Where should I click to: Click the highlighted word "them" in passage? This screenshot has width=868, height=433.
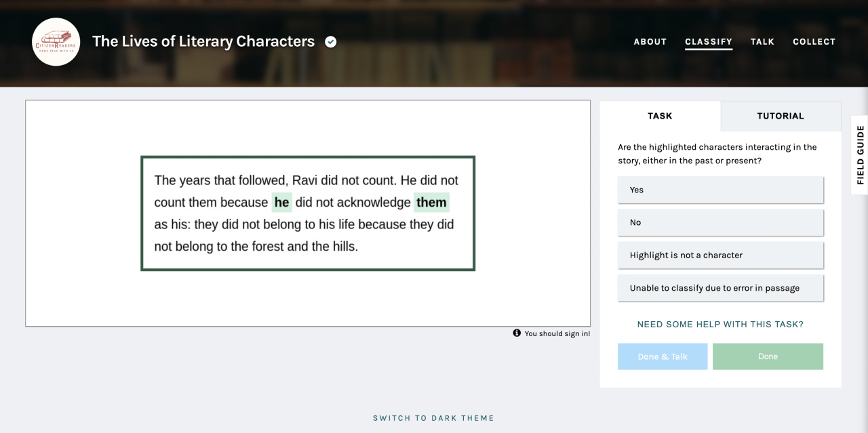click(x=431, y=203)
